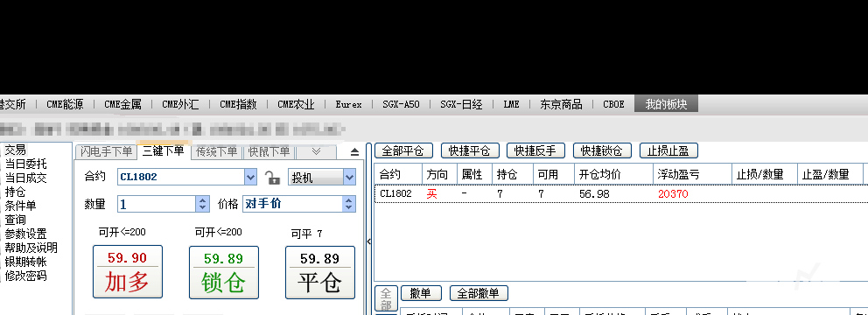Open 银期转帐 in the left menu
Viewport: 868px width, 315px height.
point(26,262)
